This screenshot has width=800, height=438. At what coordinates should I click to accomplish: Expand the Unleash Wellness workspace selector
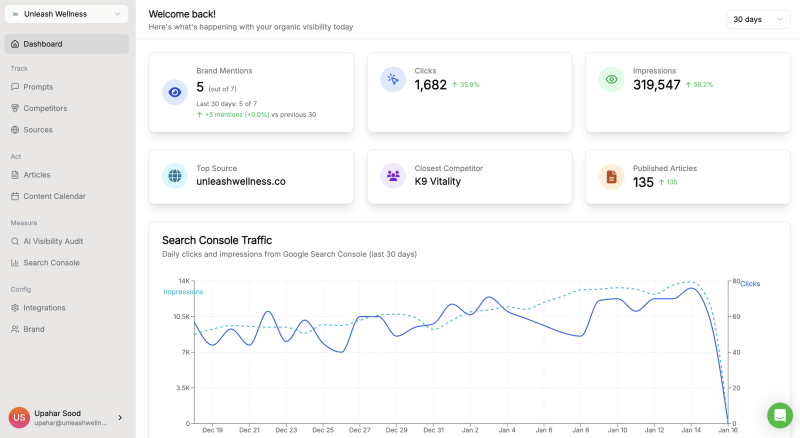tap(67, 14)
